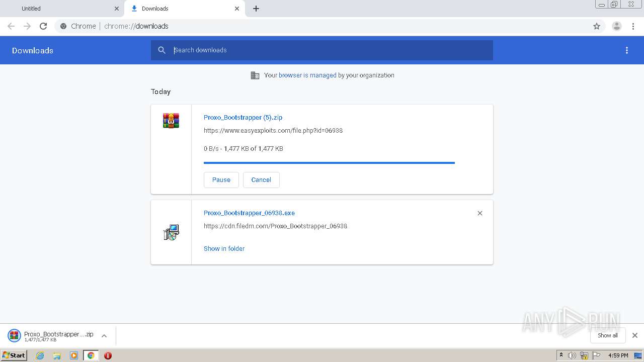Click the zip download progress bar

[x=329, y=163]
